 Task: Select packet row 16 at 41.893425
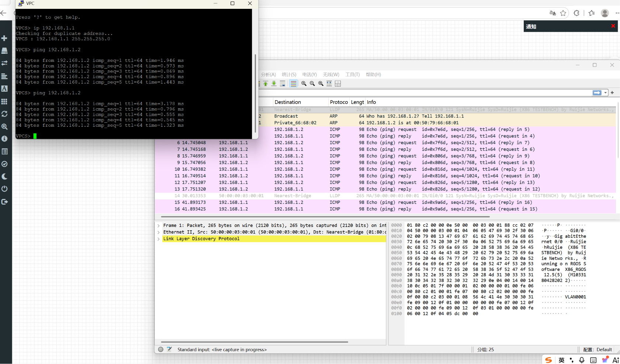coord(385,209)
